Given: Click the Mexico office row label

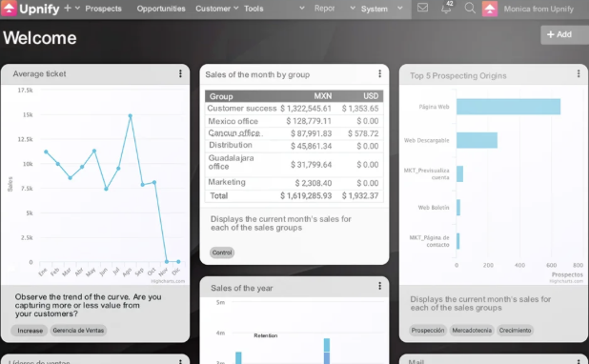Looking at the screenshot, I should (233, 121).
